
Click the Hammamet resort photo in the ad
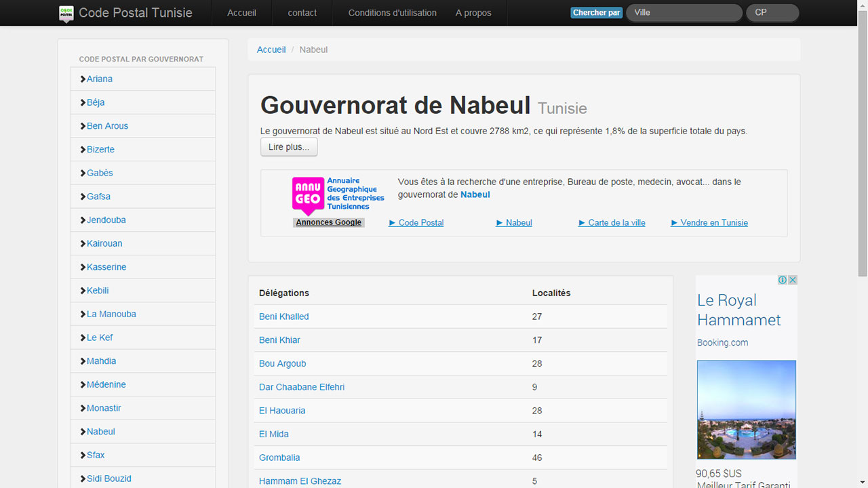pos(746,409)
